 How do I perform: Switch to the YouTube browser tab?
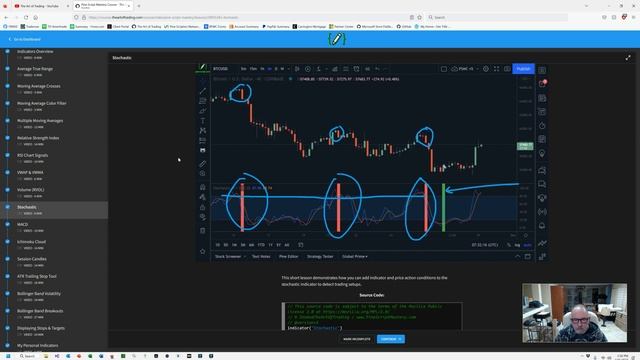pos(39,6)
